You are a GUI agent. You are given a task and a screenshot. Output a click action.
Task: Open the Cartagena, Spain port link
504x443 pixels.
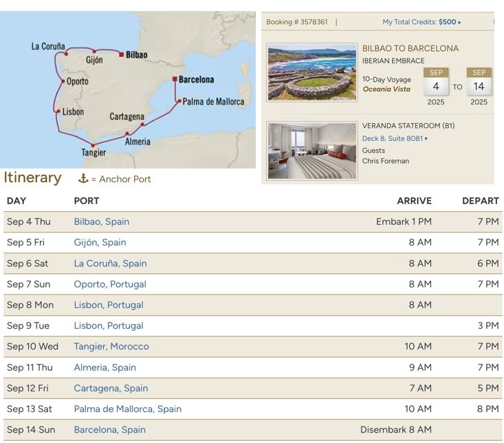click(111, 388)
